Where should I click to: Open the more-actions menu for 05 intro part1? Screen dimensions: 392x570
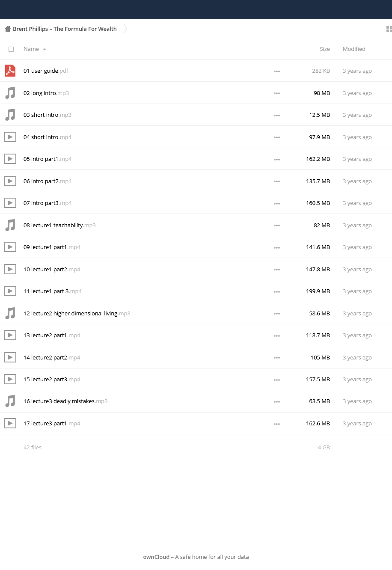coord(277,159)
